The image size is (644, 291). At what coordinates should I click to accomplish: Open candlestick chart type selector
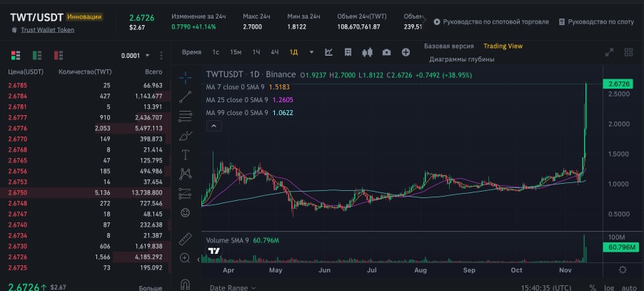(367, 52)
